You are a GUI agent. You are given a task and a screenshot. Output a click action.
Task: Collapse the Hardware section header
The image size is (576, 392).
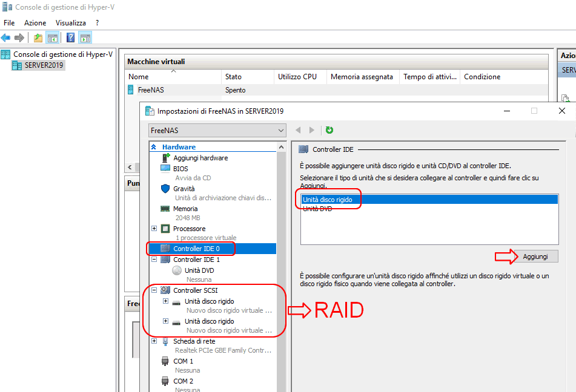click(154, 147)
